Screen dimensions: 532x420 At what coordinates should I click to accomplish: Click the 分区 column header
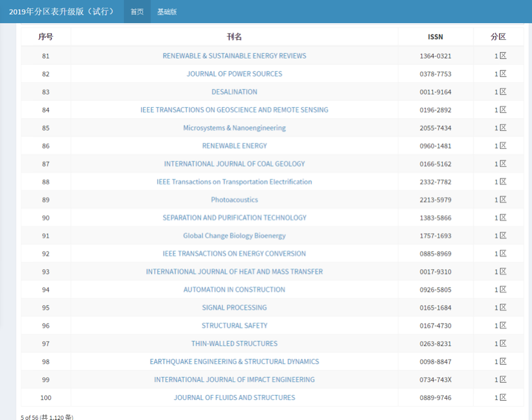pyautogui.click(x=498, y=37)
